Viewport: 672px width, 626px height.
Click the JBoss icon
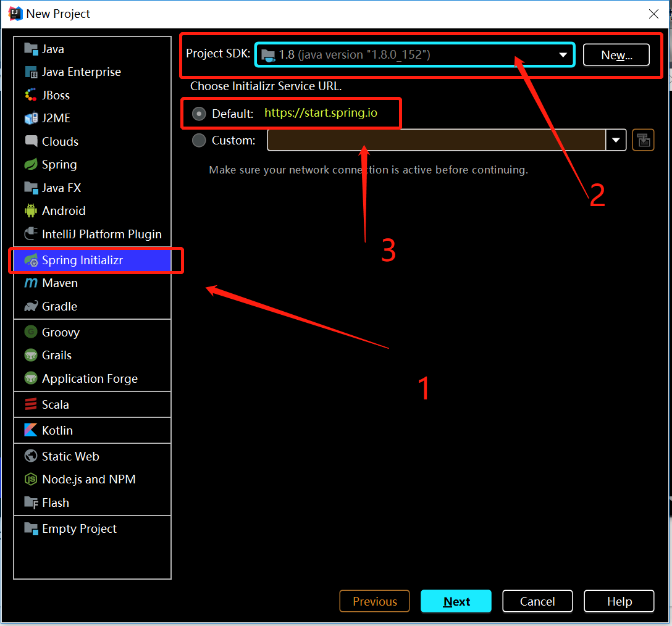tap(31, 95)
